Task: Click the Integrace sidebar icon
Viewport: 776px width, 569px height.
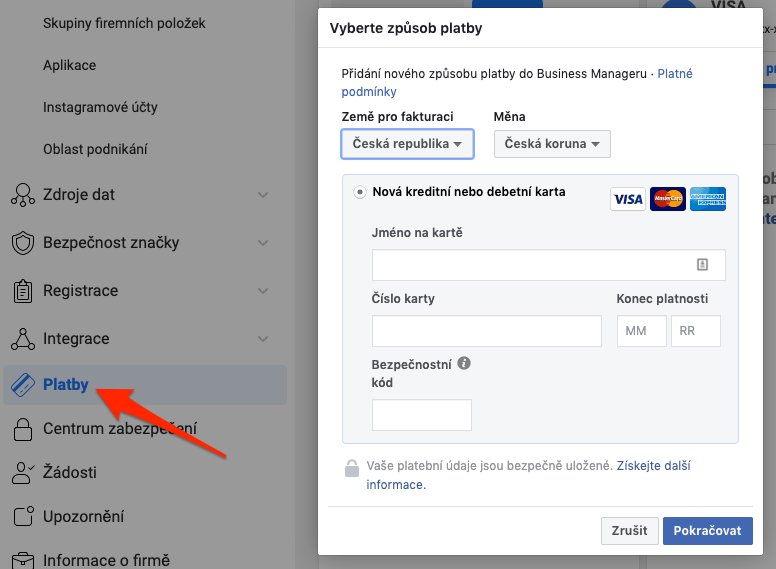Action: [x=22, y=339]
